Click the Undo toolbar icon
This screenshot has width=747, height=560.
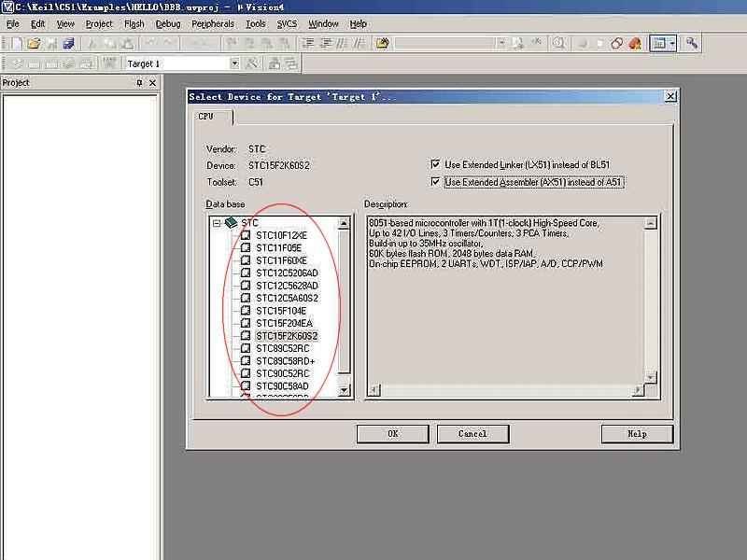(x=151, y=44)
